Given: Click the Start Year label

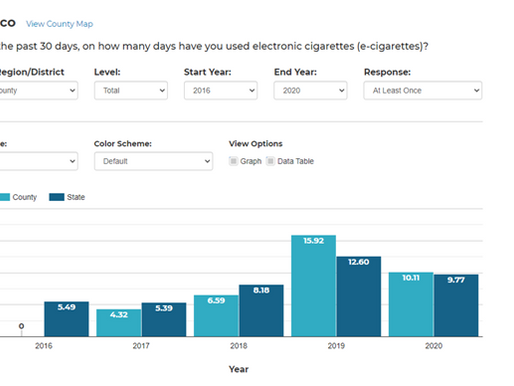Looking at the screenshot, I should point(207,72).
